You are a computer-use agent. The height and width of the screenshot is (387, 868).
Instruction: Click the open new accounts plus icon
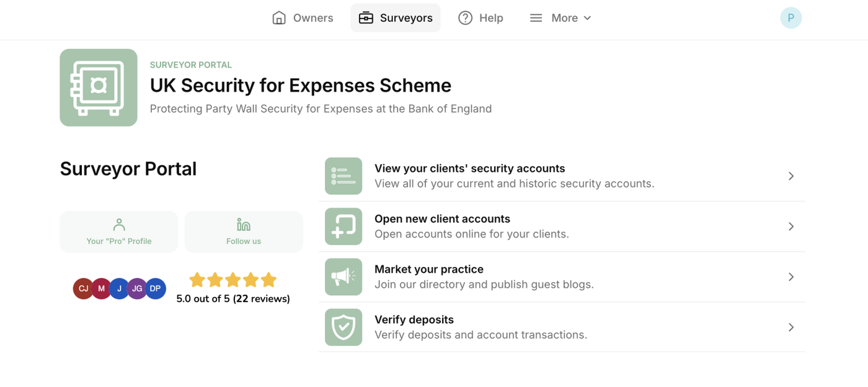343,226
